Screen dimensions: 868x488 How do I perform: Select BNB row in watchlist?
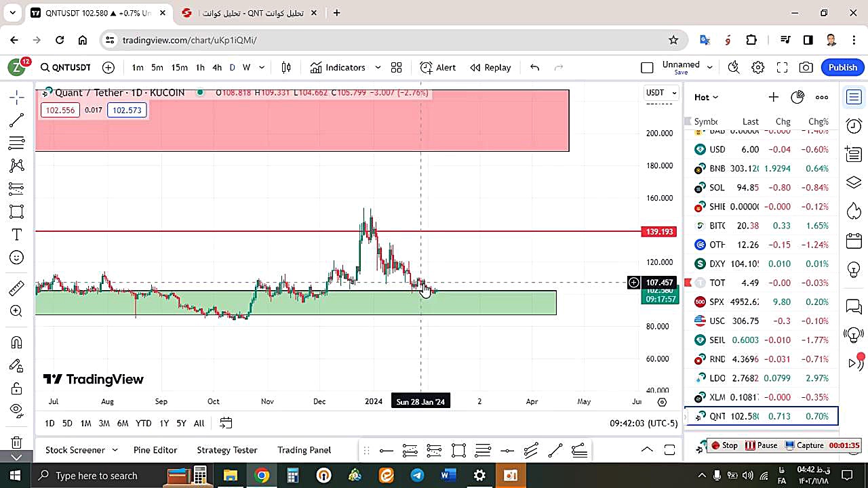point(762,168)
